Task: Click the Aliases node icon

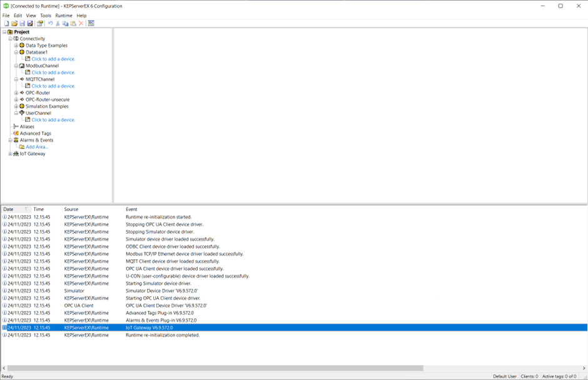Action: point(16,126)
